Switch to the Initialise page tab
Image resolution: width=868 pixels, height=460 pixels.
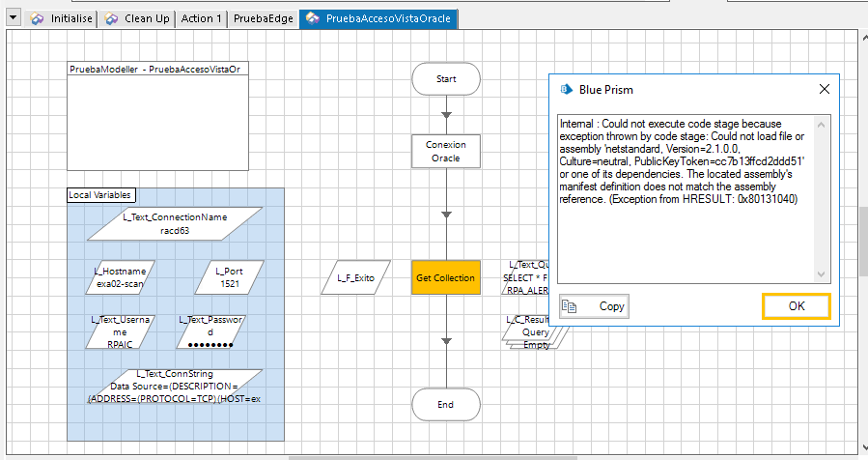tap(62, 18)
